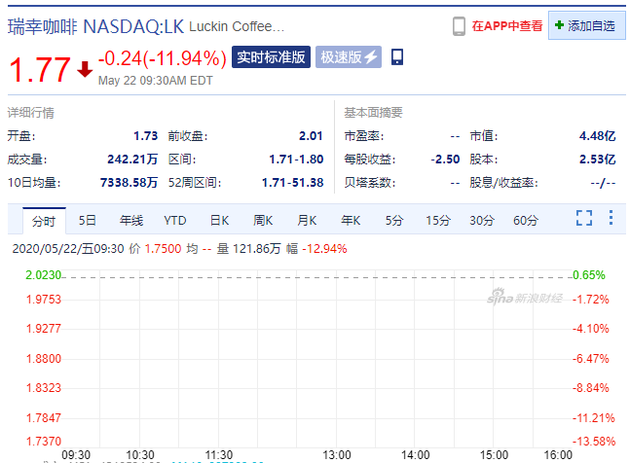The height and width of the screenshot is (463, 630).
Task: Open the 年线 chart tab
Action: coord(131,220)
